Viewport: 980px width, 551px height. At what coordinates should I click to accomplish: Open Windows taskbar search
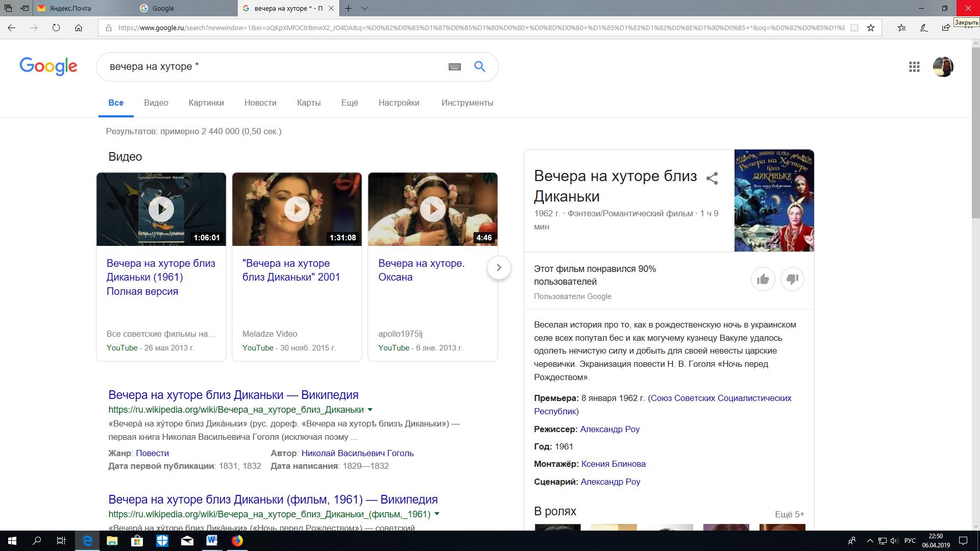(37, 541)
